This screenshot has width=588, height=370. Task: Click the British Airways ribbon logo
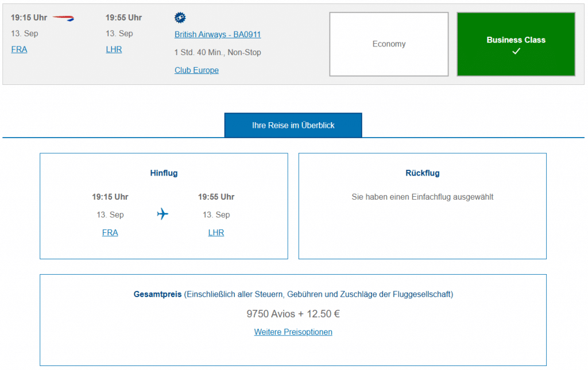[x=63, y=18]
